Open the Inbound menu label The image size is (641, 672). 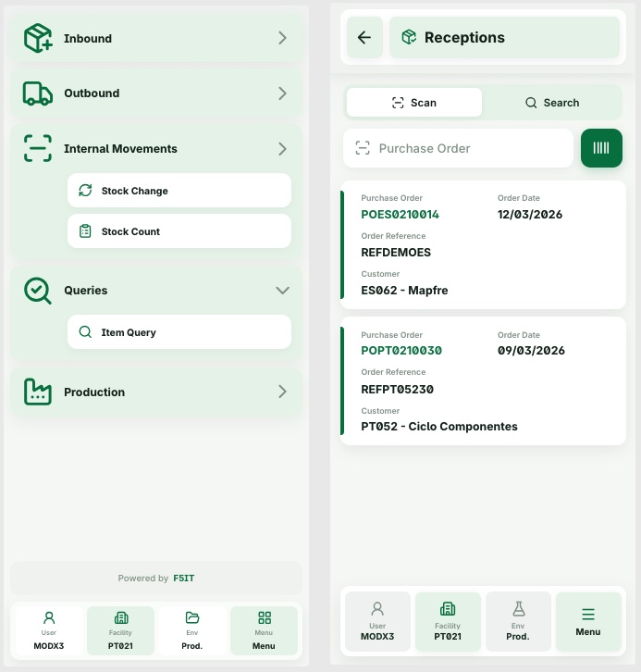pos(88,39)
